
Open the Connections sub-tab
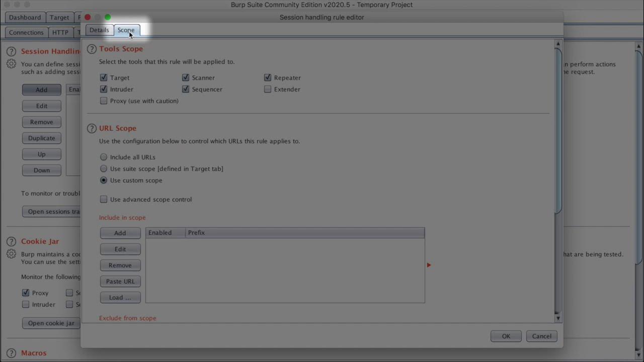click(x=26, y=33)
